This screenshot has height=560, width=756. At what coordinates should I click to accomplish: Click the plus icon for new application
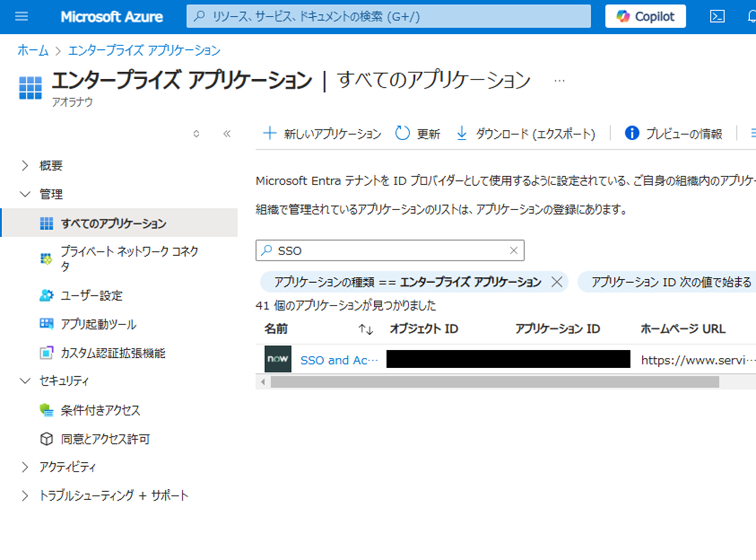pos(269,133)
